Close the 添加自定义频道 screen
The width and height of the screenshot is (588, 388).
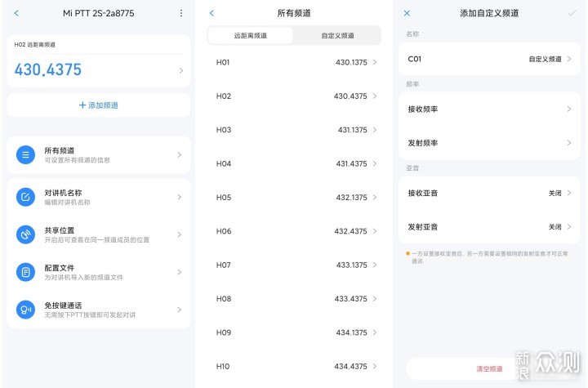coord(407,13)
